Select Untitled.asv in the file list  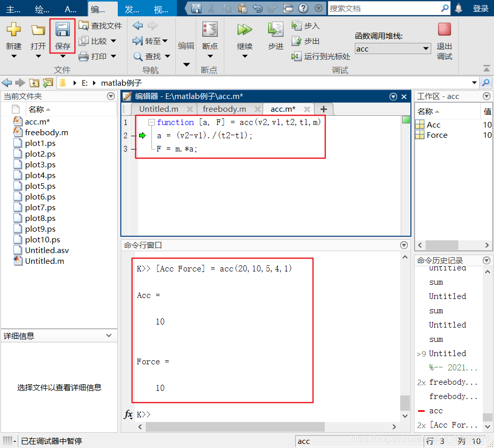(x=46, y=251)
